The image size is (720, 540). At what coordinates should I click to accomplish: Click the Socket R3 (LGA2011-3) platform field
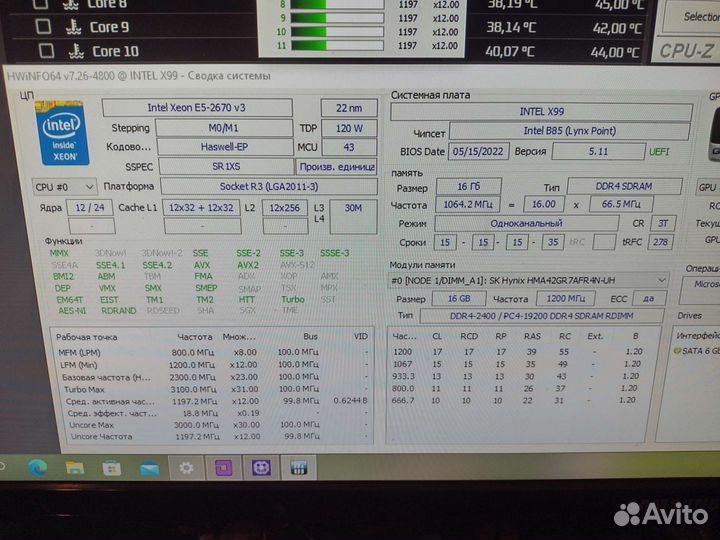269,187
